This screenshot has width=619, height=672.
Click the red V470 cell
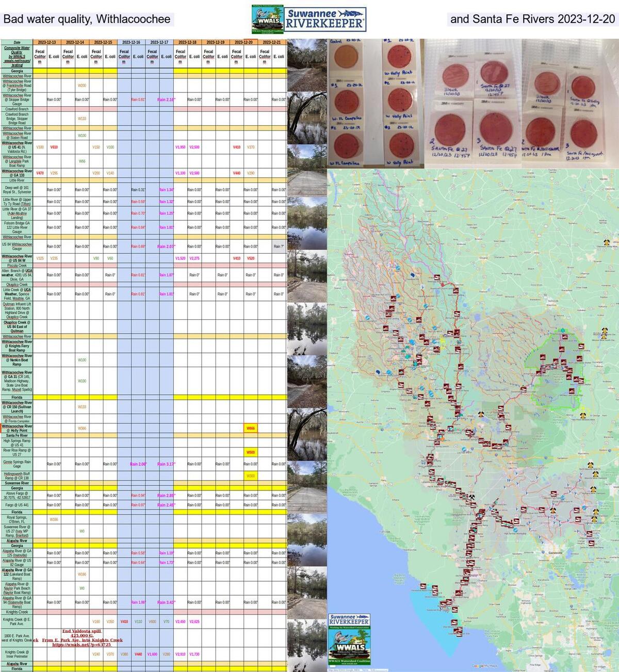click(x=40, y=173)
